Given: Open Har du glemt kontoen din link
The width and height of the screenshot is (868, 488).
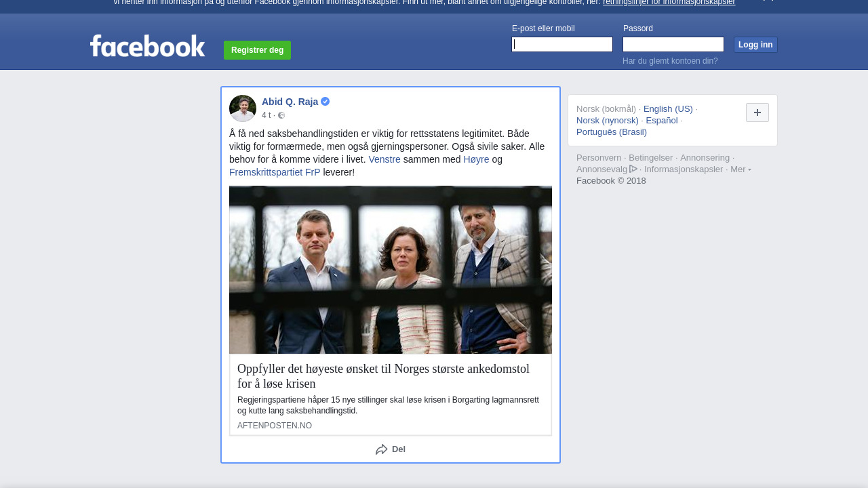Looking at the screenshot, I should pyautogui.click(x=670, y=61).
